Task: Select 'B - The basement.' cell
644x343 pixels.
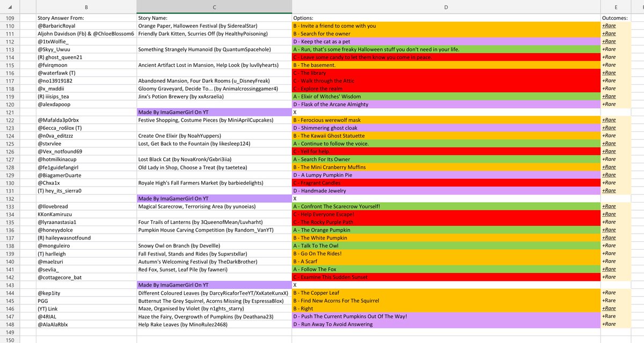Action: (446, 65)
